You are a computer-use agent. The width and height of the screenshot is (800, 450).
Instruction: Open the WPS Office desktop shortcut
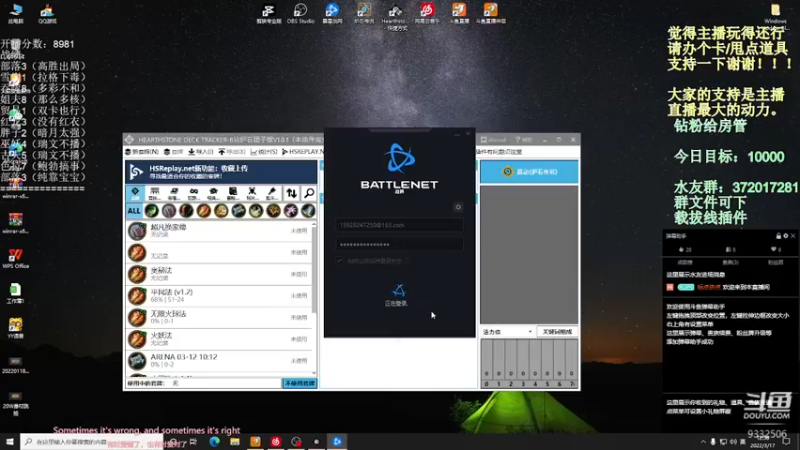coord(15,258)
